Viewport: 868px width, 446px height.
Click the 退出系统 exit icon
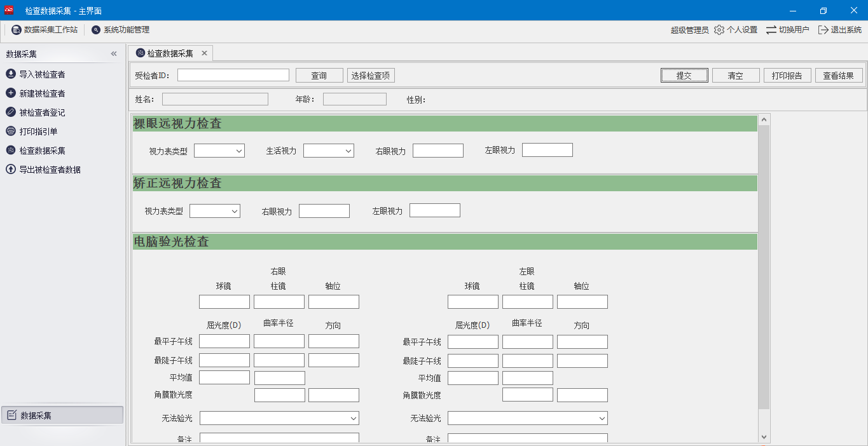[823, 30]
